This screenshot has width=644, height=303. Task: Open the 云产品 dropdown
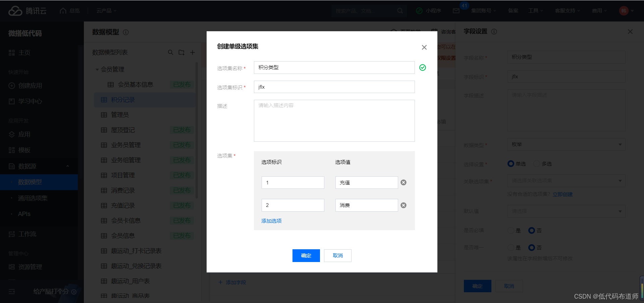[x=106, y=11]
